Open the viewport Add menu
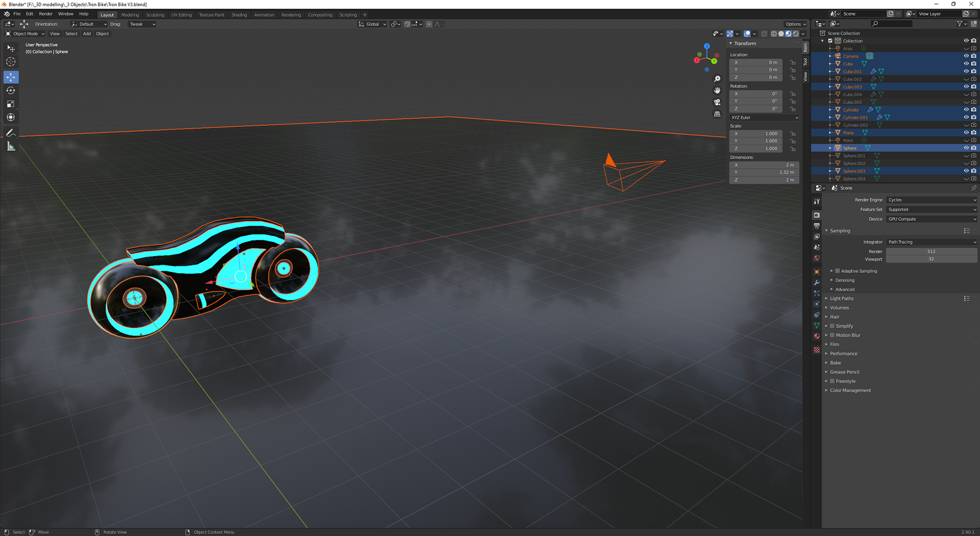 pos(87,34)
